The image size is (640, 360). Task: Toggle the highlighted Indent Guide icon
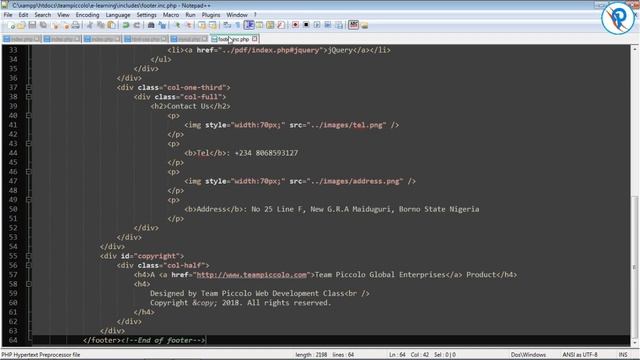[249, 25]
